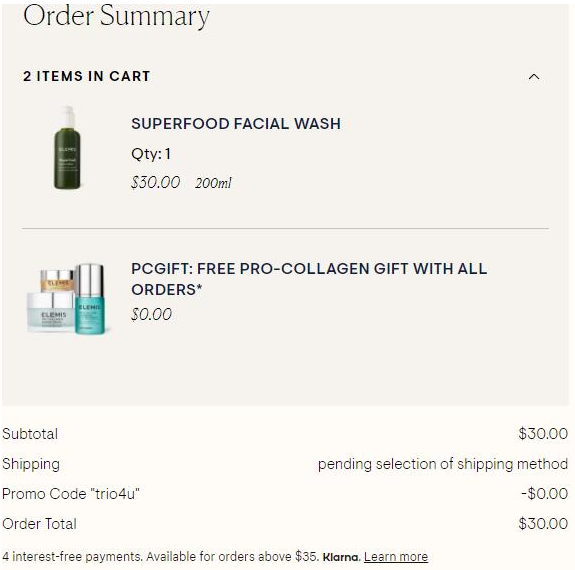
Task: Click the Klarna Learn more link
Action: [396, 556]
